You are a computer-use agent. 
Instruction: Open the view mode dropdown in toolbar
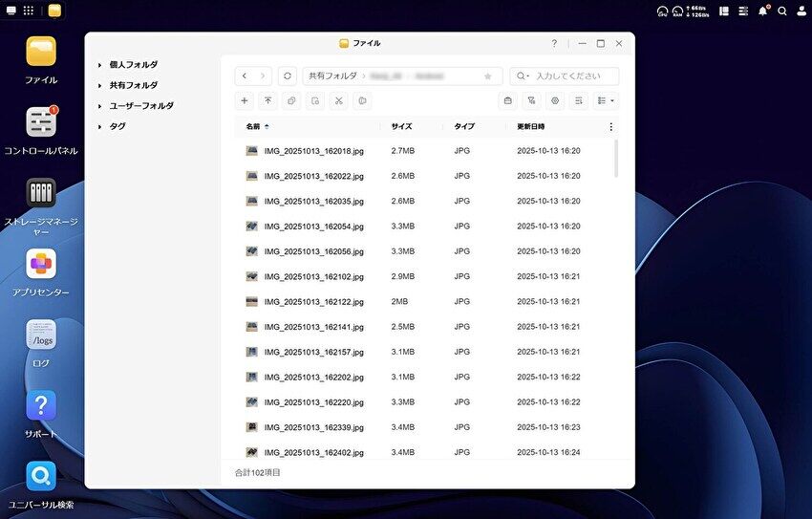(x=606, y=100)
